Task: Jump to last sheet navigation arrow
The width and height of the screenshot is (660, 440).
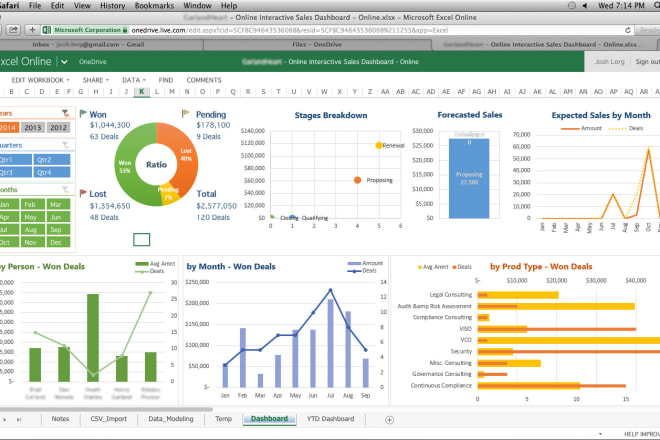Action: coord(19,420)
